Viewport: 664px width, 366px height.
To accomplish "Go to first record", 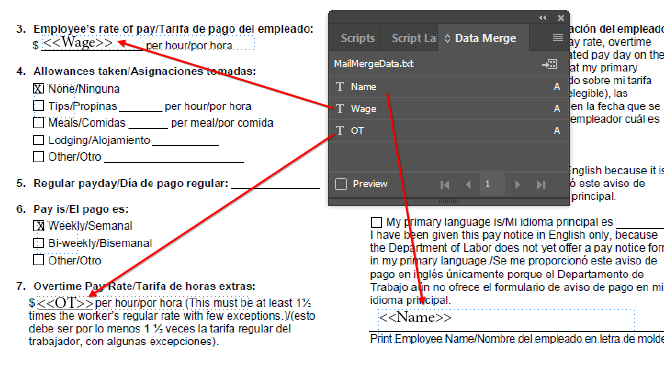I will point(445,185).
